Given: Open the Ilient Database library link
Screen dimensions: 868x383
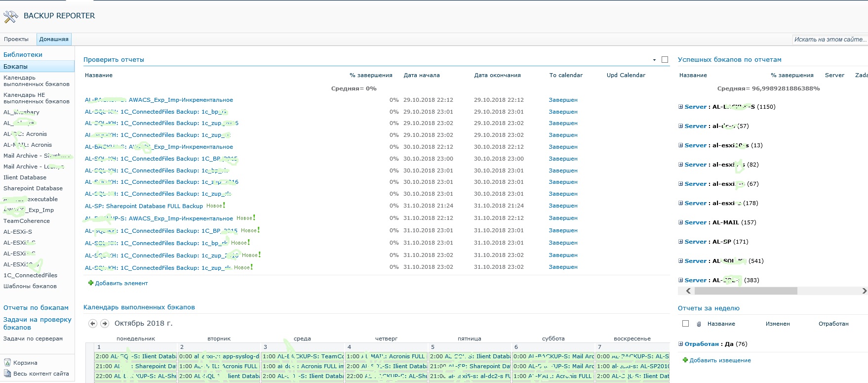Looking at the screenshot, I should click(x=25, y=177).
